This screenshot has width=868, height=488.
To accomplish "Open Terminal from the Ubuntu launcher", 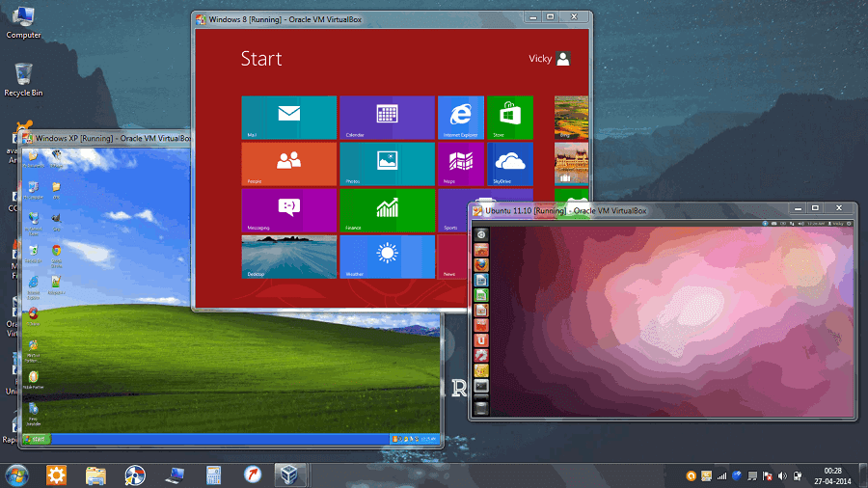I will (x=481, y=386).
